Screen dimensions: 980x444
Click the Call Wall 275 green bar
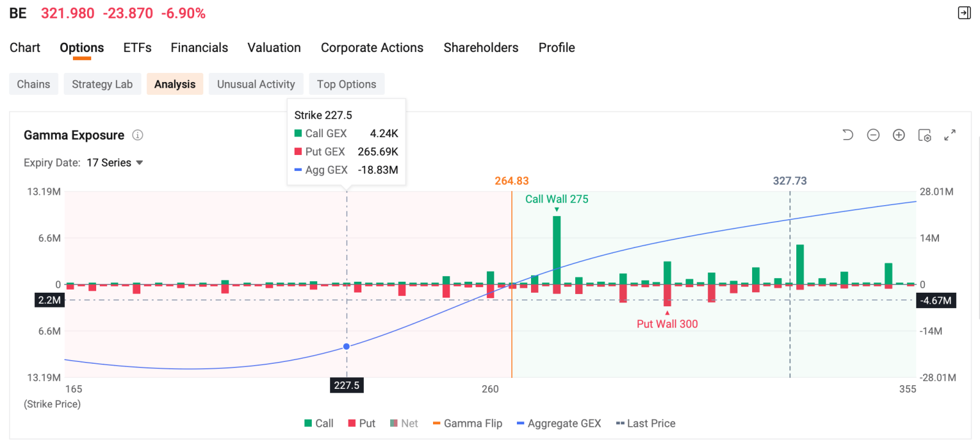557,250
